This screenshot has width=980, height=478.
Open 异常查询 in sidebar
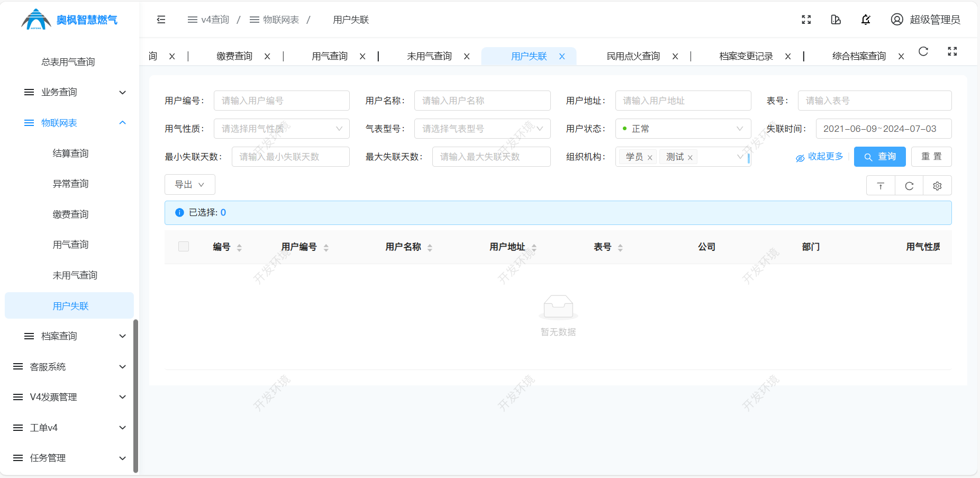click(70, 184)
